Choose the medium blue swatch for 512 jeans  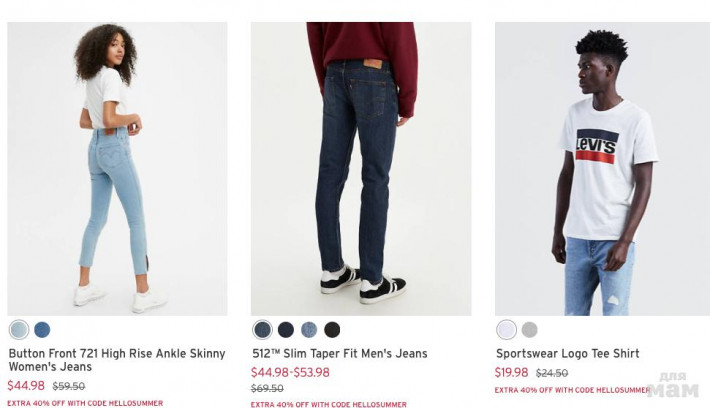coord(309,330)
